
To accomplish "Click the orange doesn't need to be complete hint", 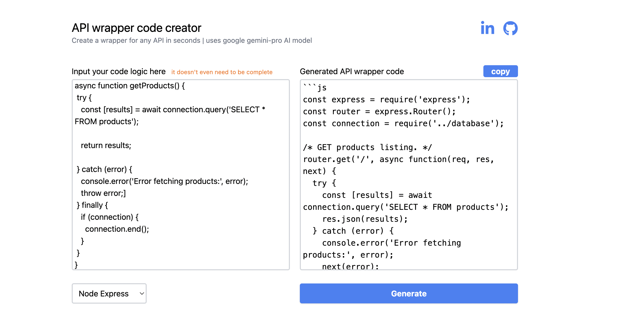I will [221, 72].
